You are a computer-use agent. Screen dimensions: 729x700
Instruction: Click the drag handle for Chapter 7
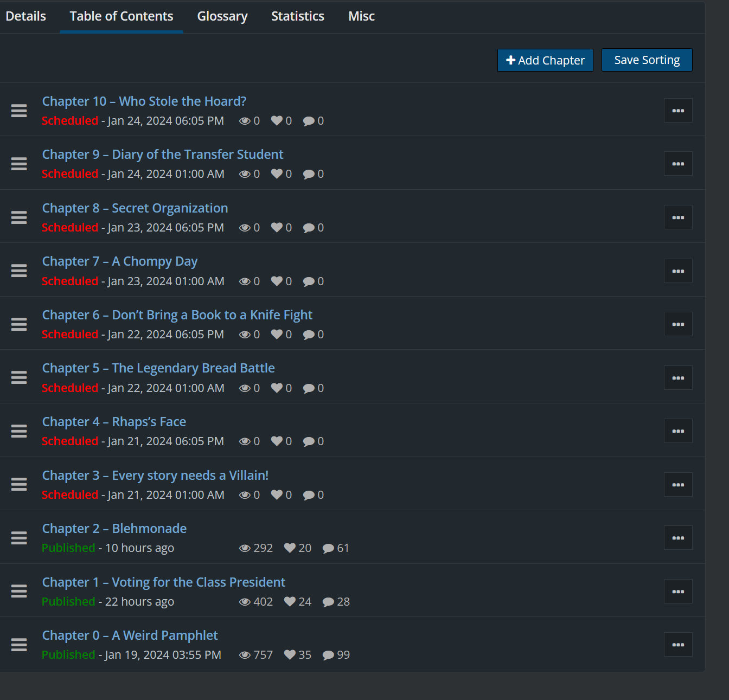click(19, 271)
